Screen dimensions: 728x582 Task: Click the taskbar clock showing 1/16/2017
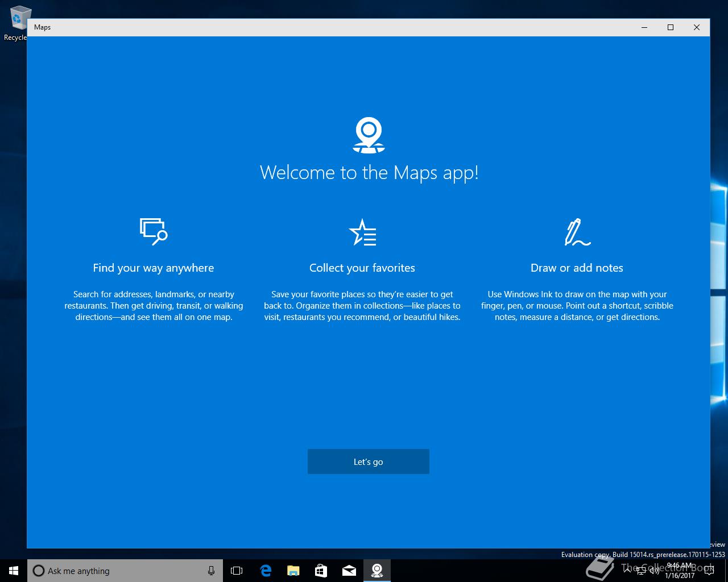[x=680, y=571]
